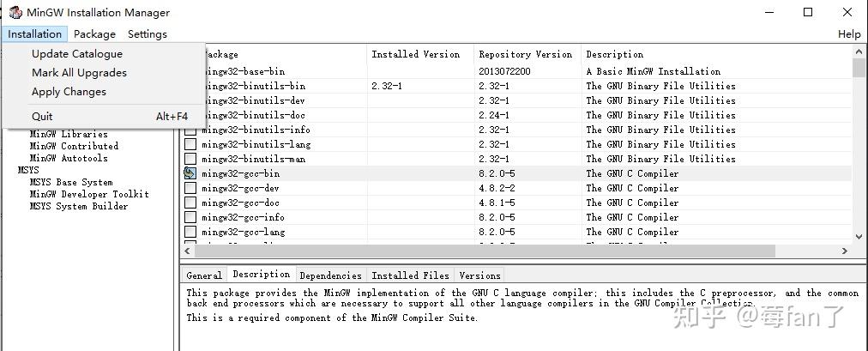The image size is (868, 351).
Task: Switch to the Dependencies tab
Action: 330,275
